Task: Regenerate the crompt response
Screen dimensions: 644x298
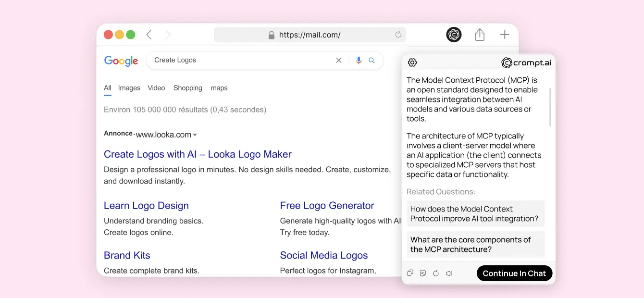Action: tap(436, 273)
